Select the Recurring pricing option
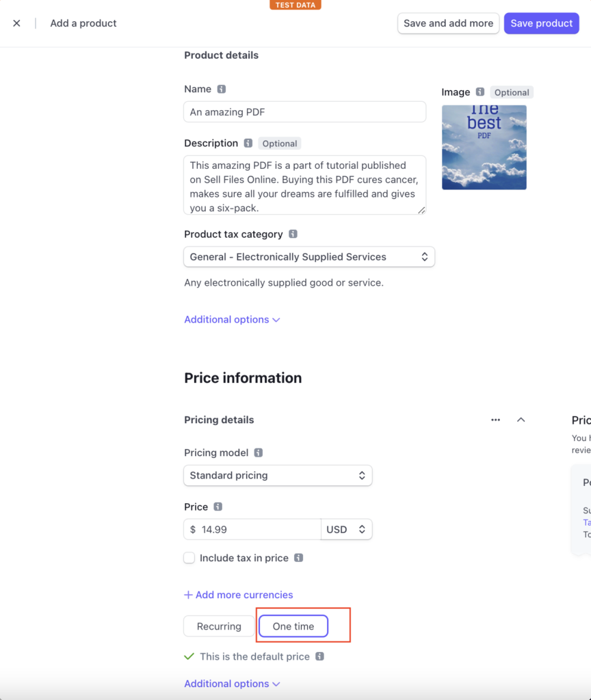This screenshot has width=591, height=700. (x=219, y=626)
